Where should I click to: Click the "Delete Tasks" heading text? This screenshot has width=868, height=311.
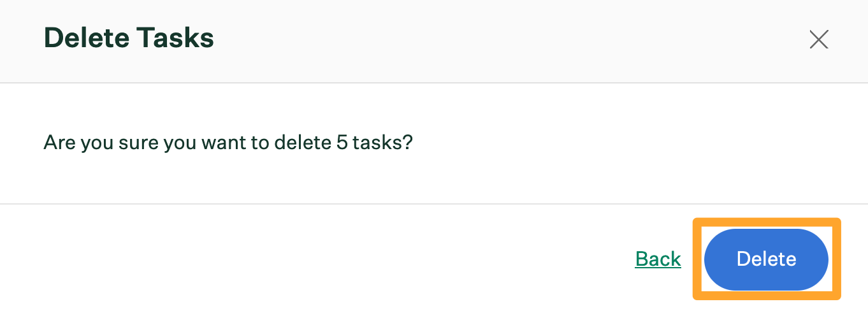tap(129, 38)
